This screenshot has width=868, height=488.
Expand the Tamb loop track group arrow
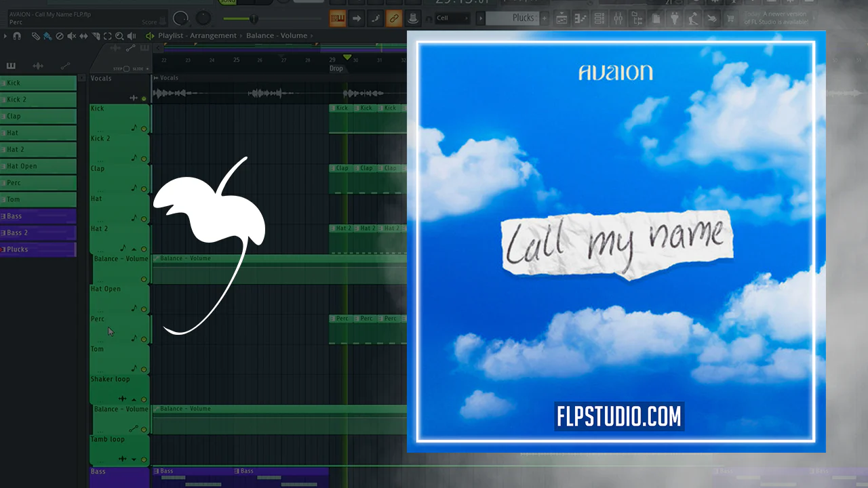point(134,459)
